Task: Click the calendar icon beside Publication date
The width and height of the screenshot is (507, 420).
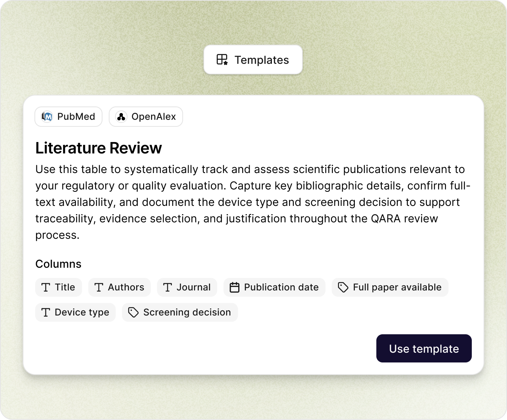Action: pos(234,287)
